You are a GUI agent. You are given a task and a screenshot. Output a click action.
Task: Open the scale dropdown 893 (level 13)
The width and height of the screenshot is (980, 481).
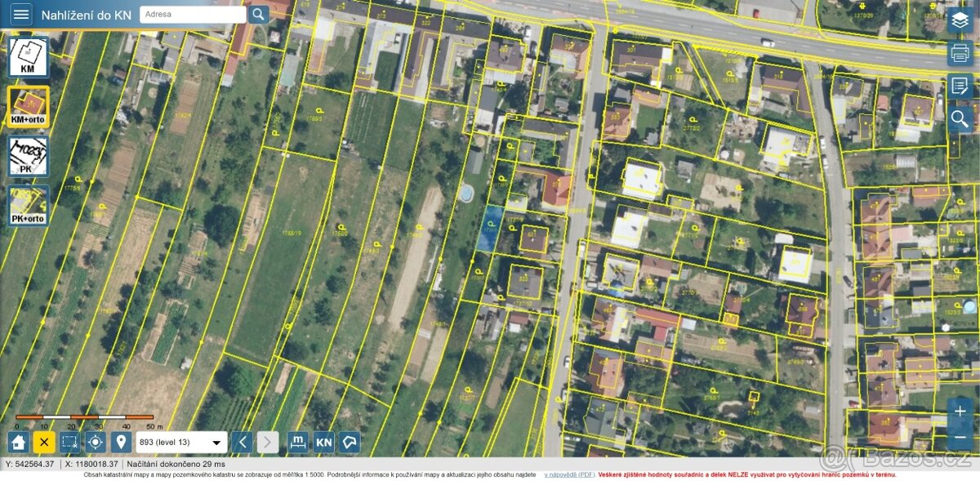tap(181, 443)
